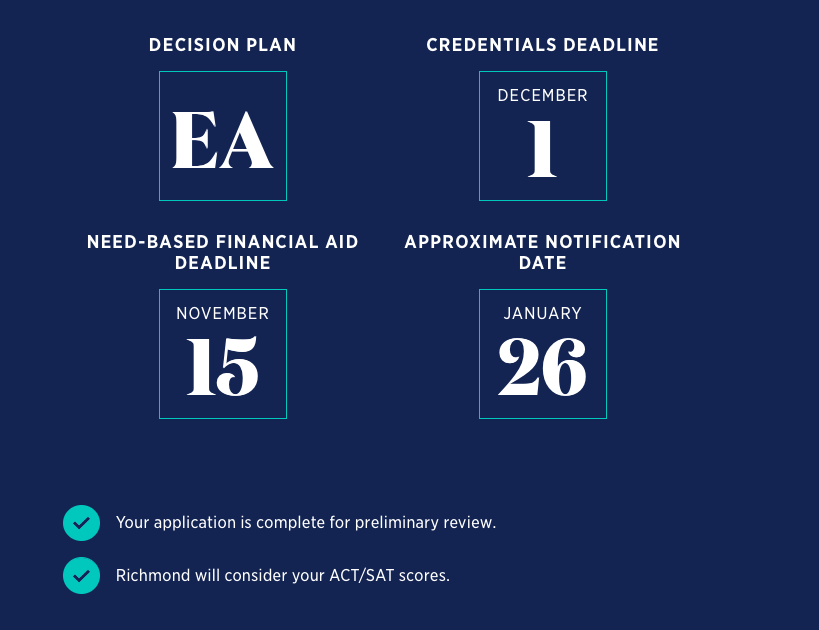Click the November 15 financial aid box
This screenshot has height=630, width=819.
(x=223, y=354)
